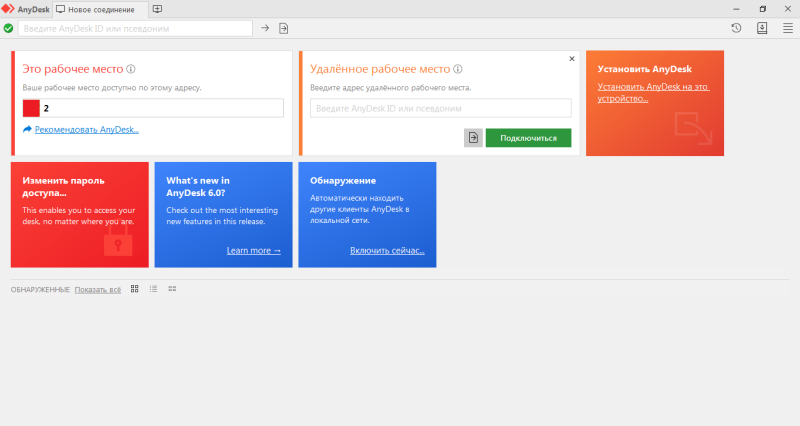Image resolution: width=800 pixels, height=426 pixels.
Task: Open the Установить AnyDesk на это устройство link
Action: point(654,92)
